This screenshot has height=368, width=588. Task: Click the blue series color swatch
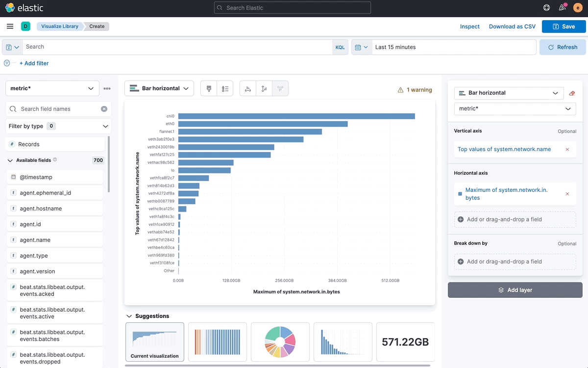tap(460, 194)
